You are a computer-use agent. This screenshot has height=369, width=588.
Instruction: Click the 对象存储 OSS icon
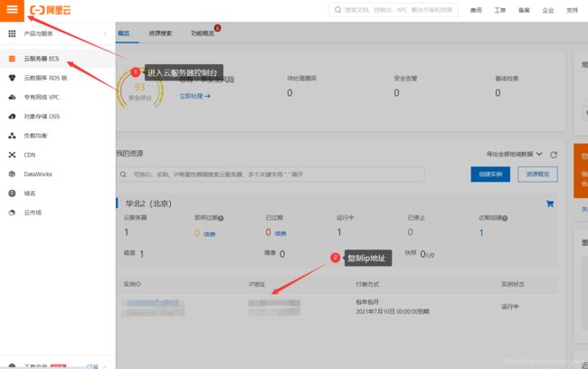(x=12, y=117)
